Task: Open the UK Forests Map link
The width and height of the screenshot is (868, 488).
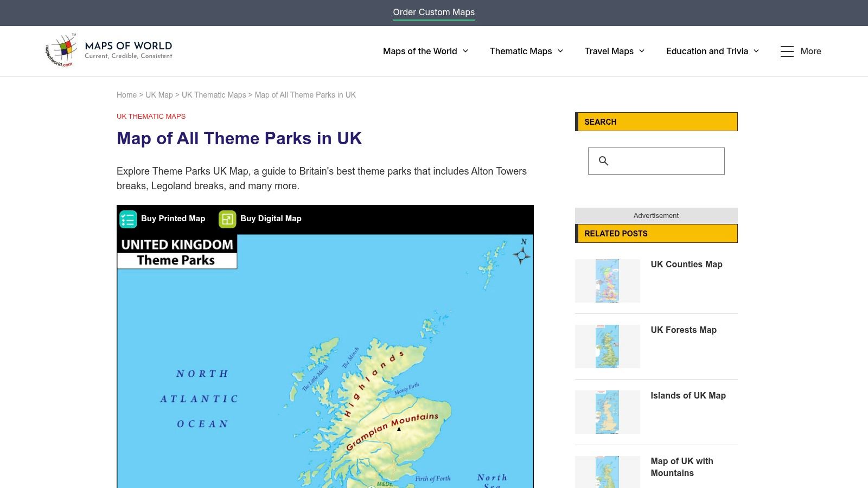Action: click(x=683, y=330)
